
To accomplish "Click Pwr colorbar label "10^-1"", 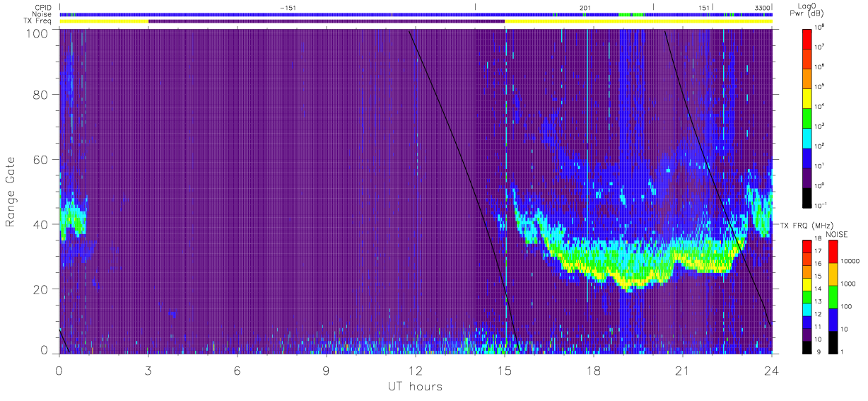I will (x=822, y=204).
